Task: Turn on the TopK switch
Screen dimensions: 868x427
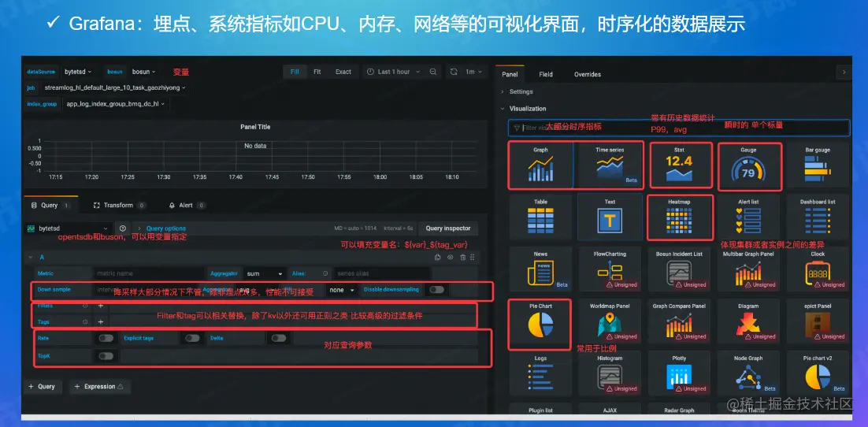Action: (106, 356)
